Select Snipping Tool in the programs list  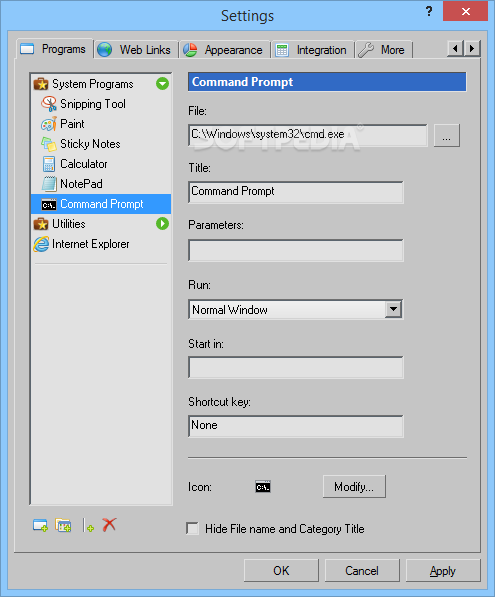pyautogui.click(x=101, y=104)
